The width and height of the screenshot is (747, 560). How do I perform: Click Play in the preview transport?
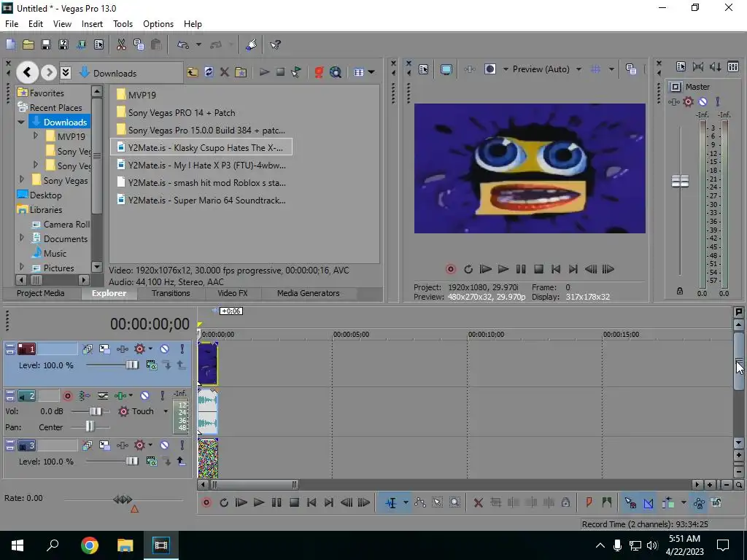click(503, 269)
